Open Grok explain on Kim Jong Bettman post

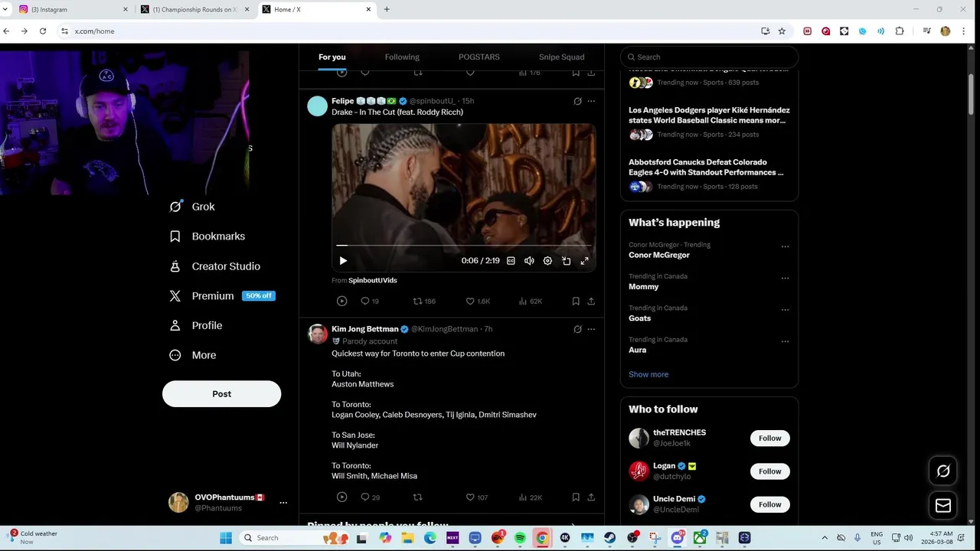coord(577,329)
